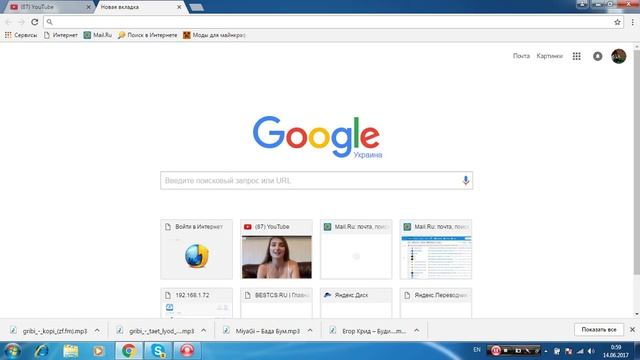Viewport: 640px width, 360px height.
Task: Open the Яндекс Диск tile
Action: coord(356,303)
